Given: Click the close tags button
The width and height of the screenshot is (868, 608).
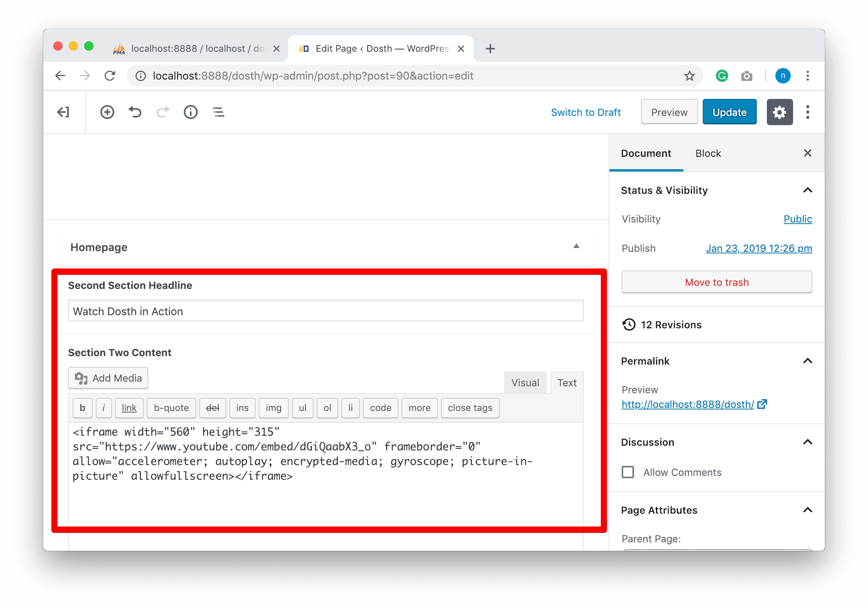Looking at the screenshot, I should pyautogui.click(x=470, y=408).
